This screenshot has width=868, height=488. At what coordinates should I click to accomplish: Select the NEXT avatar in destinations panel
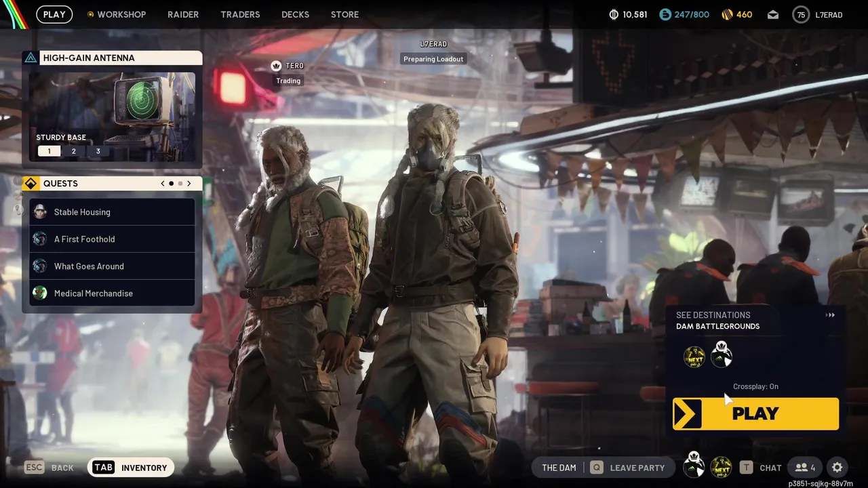click(x=694, y=357)
